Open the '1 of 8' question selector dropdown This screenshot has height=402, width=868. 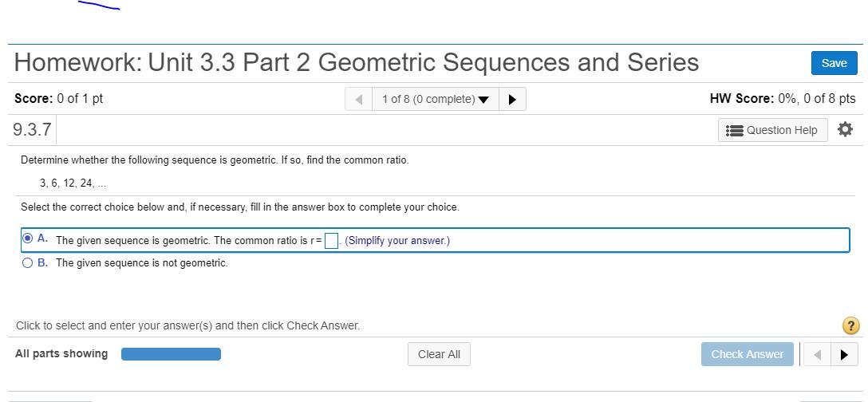(435, 99)
